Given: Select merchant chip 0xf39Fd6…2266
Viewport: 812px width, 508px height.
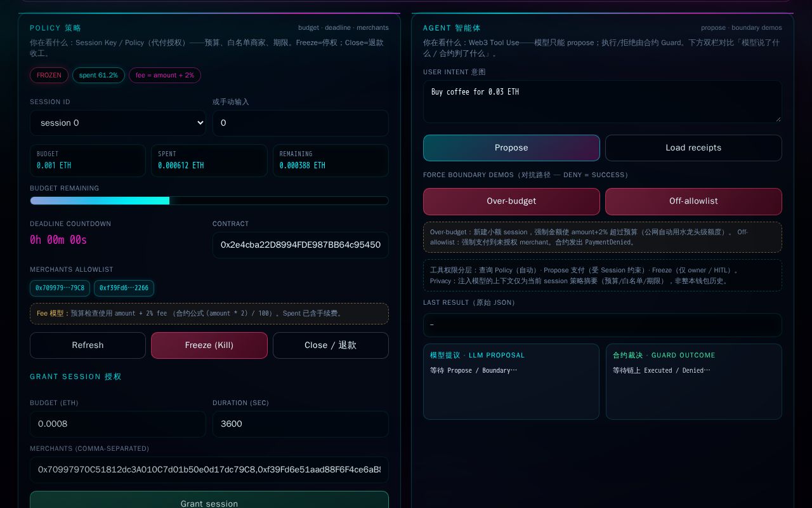Looking at the screenshot, I should coord(124,288).
